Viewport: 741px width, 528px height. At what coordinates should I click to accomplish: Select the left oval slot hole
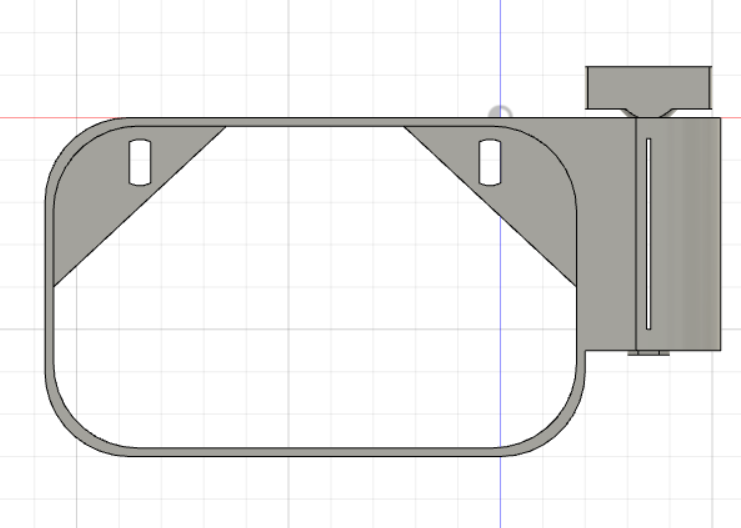click(x=140, y=163)
